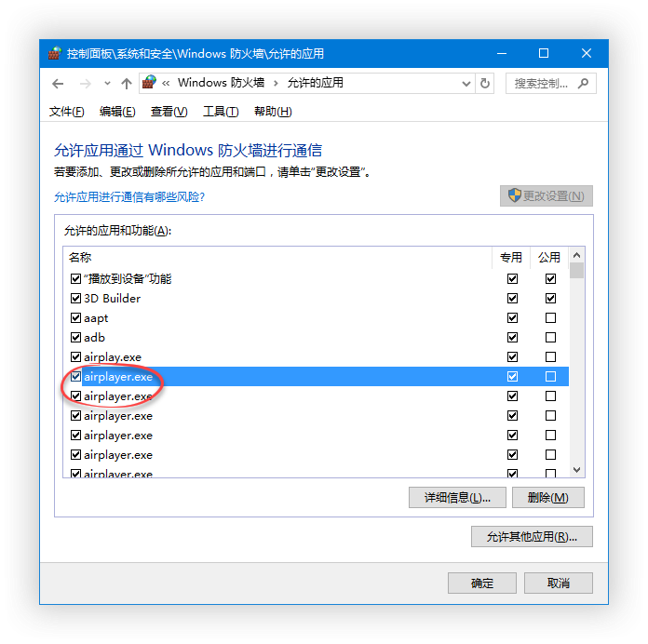Click the firewall icon in address bar
648x644 pixels.
[x=149, y=83]
